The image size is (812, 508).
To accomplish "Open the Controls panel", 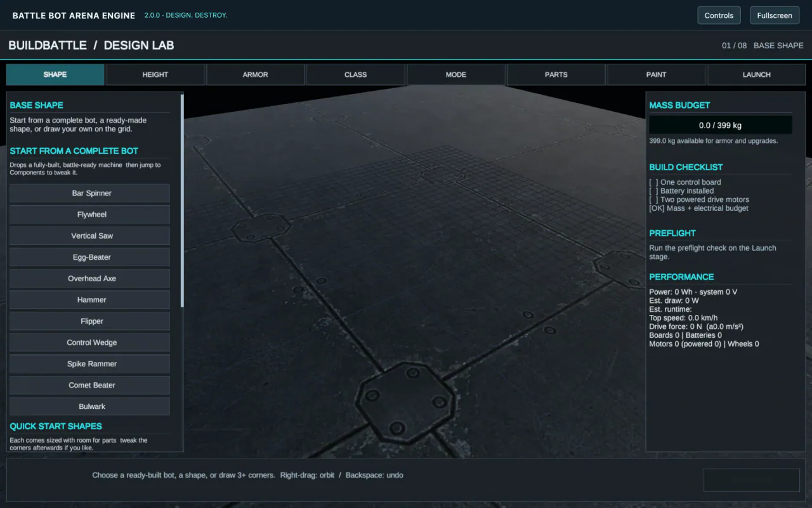I will point(719,15).
